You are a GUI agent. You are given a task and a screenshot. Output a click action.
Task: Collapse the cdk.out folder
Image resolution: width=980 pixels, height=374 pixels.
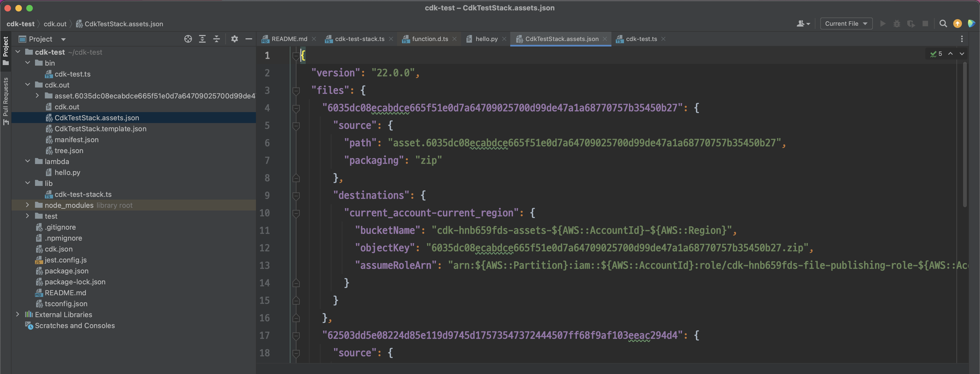27,85
